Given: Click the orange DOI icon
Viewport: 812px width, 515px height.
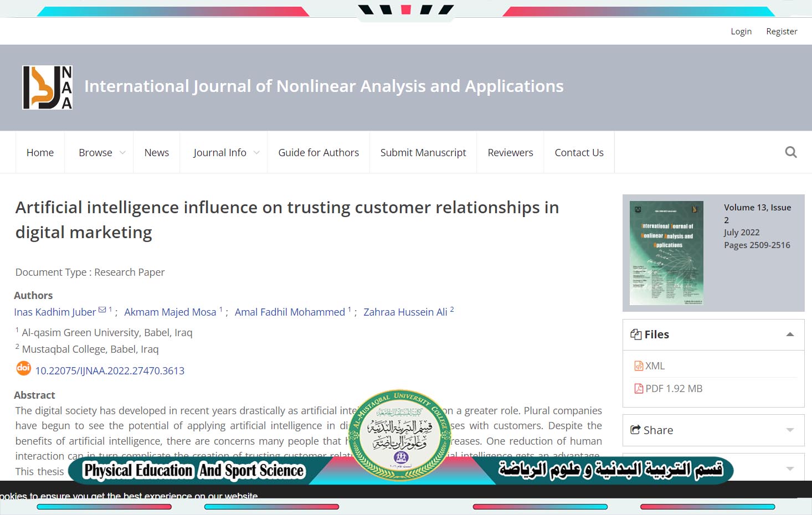Looking at the screenshot, I should (23, 368).
